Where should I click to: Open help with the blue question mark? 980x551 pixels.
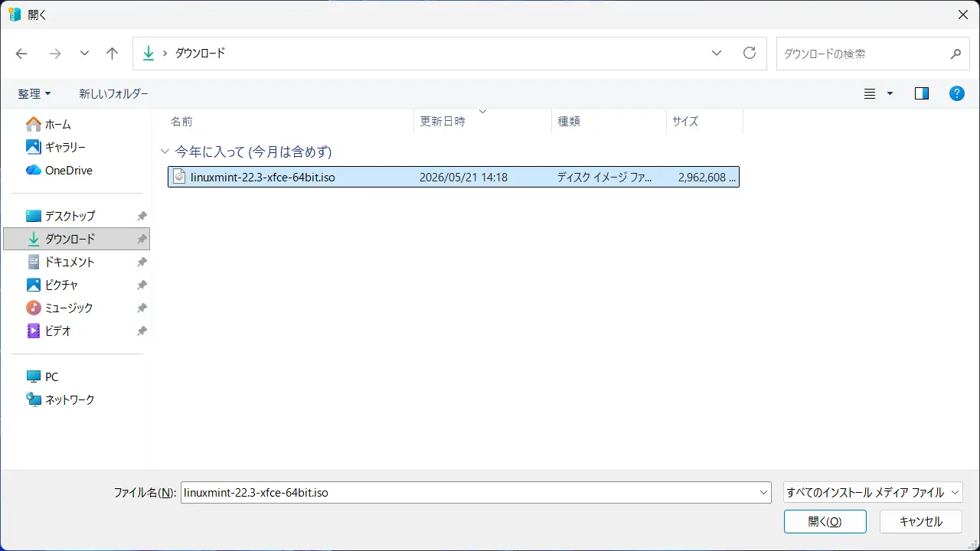pos(957,93)
